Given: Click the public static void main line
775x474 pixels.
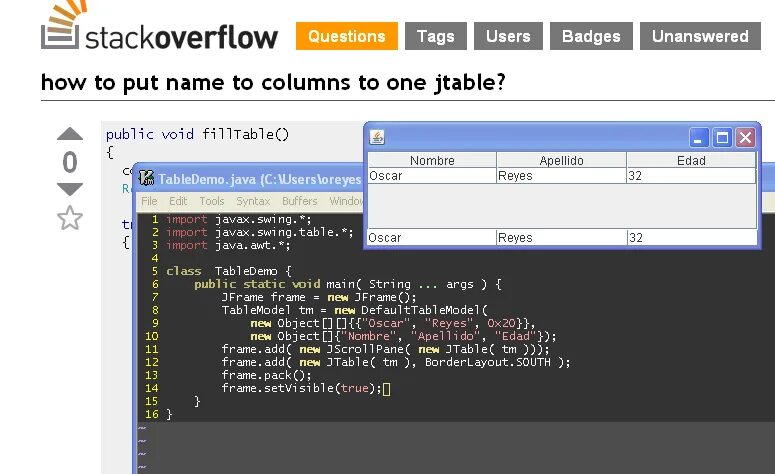Looking at the screenshot, I should click(x=348, y=284).
